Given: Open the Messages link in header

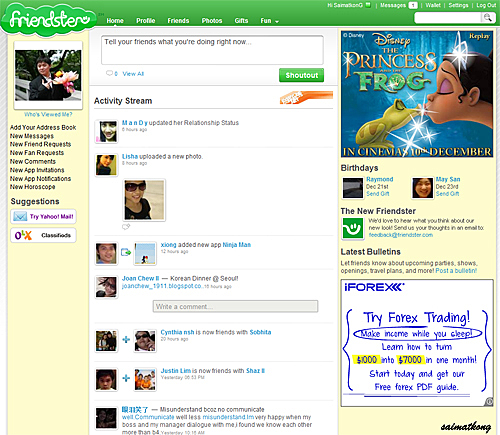Looking at the screenshot, I should [393, 5].
